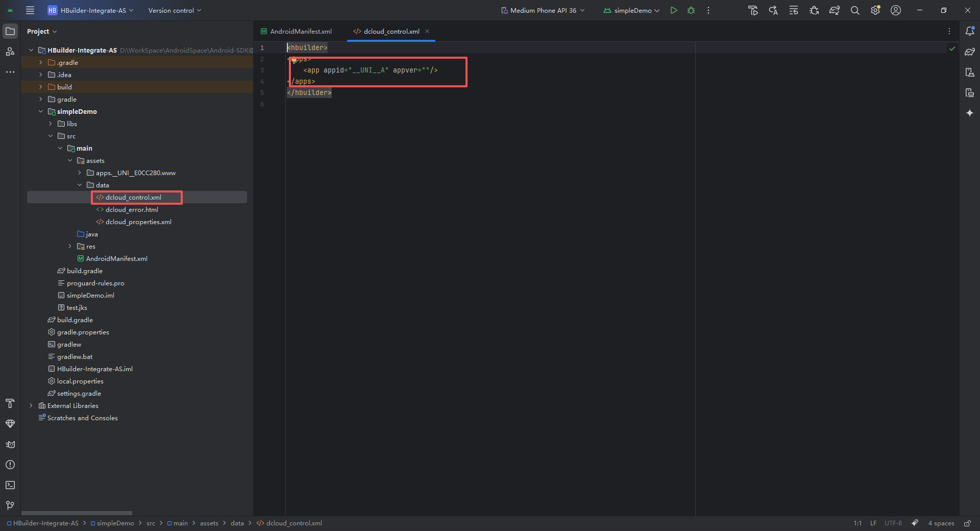Run the simpleDemo configuration
980x531 pixels.
(674, 10)
